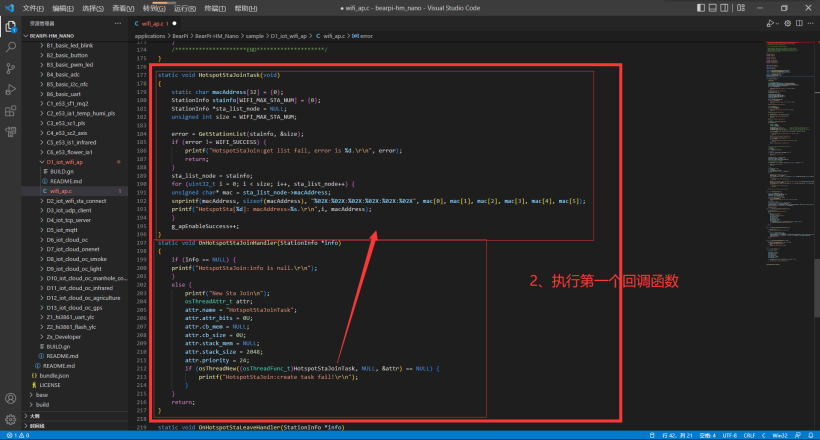Open the Accounts icon in activity bar
Viewport: 820px width, 440px height.
10,398
